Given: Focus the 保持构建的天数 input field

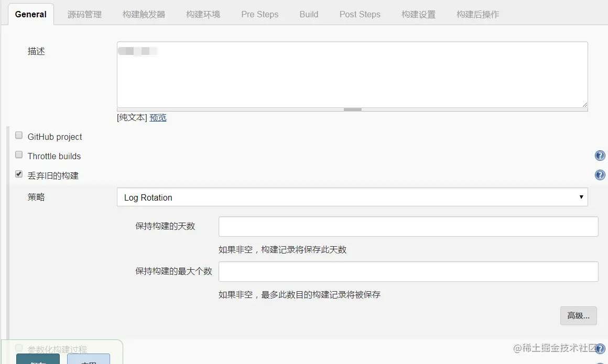Looking at the screenshot, I should (409, 226).
